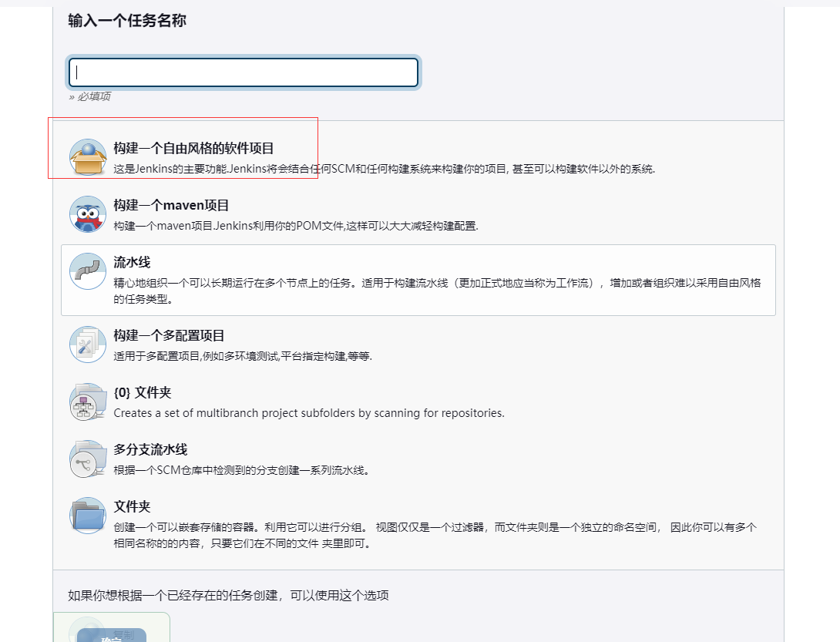The image size is (840, 642).
Task: Click the 多分支流水线 branch icon
Action: [88, 459]
